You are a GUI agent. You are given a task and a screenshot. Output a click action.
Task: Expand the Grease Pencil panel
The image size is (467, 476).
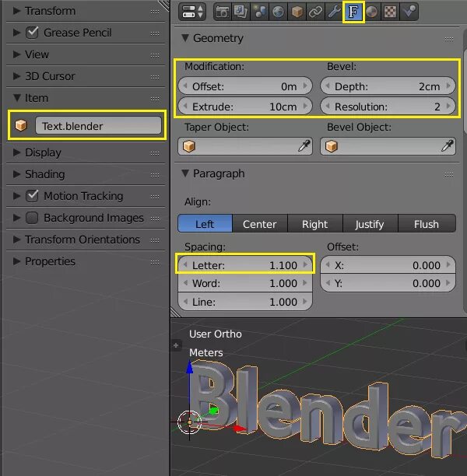(x=16, y=33)
